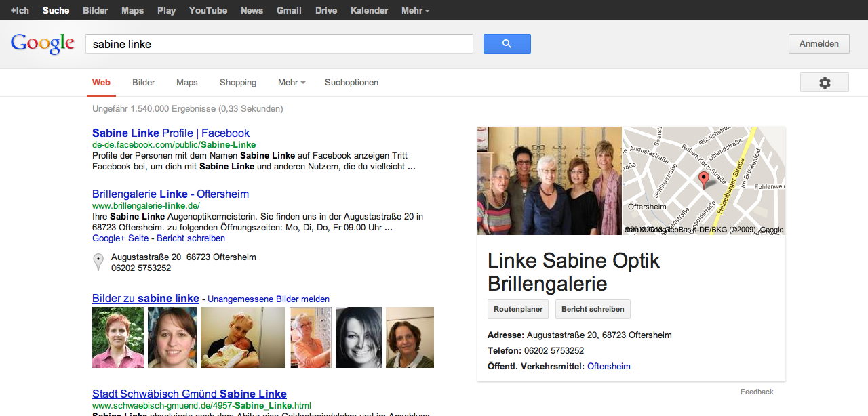Click the Oftersheim public transport link

point(608,367)
